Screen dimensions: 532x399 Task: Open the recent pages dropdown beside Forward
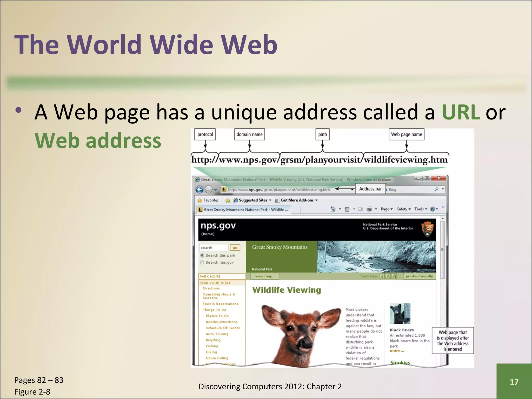coord(216,190)
